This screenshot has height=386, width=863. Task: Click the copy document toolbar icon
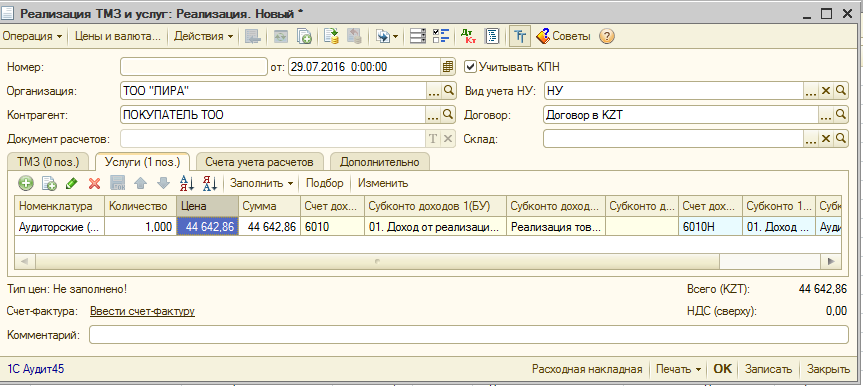(x=304, y=36)
